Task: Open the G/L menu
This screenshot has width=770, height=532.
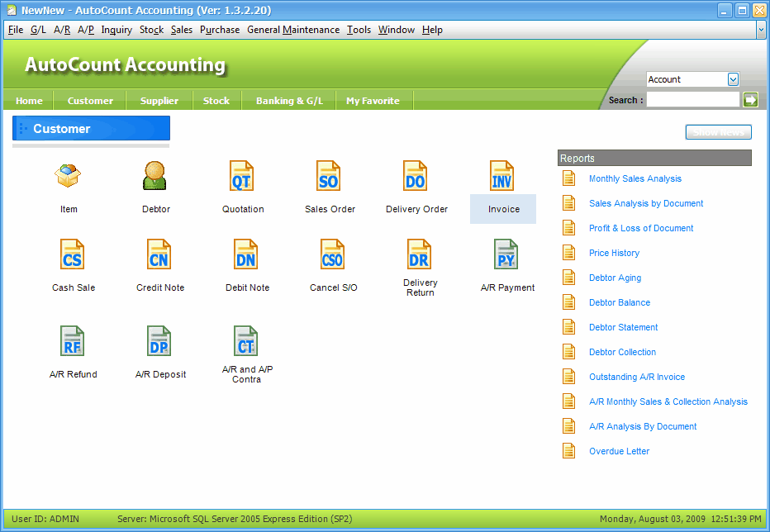Action: pos(38,30)
